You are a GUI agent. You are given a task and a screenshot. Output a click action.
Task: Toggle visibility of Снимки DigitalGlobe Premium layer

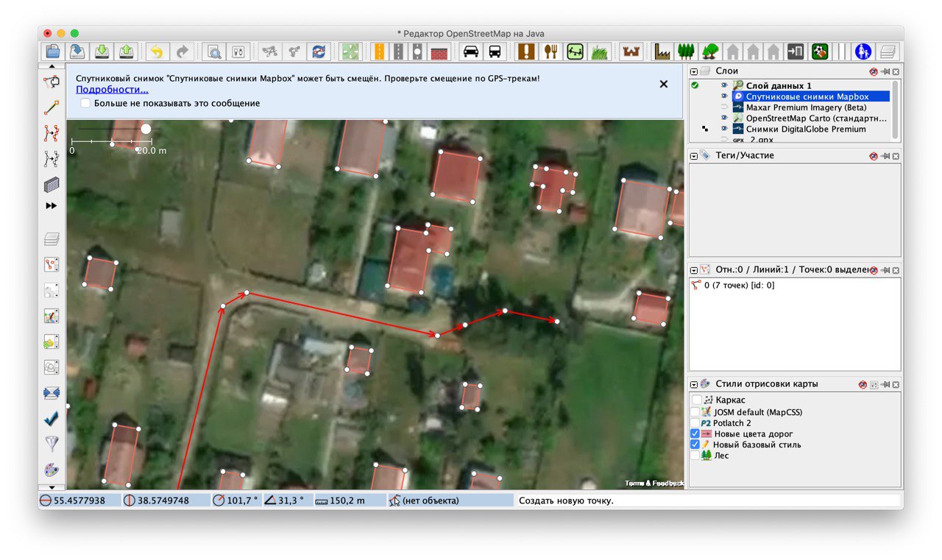tap(724, 129)
